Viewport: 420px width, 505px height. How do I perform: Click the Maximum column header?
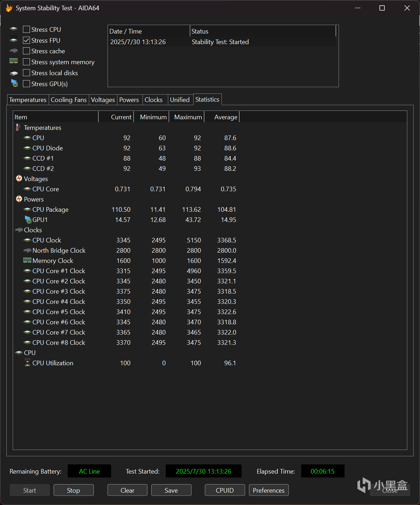pos(187,117)
